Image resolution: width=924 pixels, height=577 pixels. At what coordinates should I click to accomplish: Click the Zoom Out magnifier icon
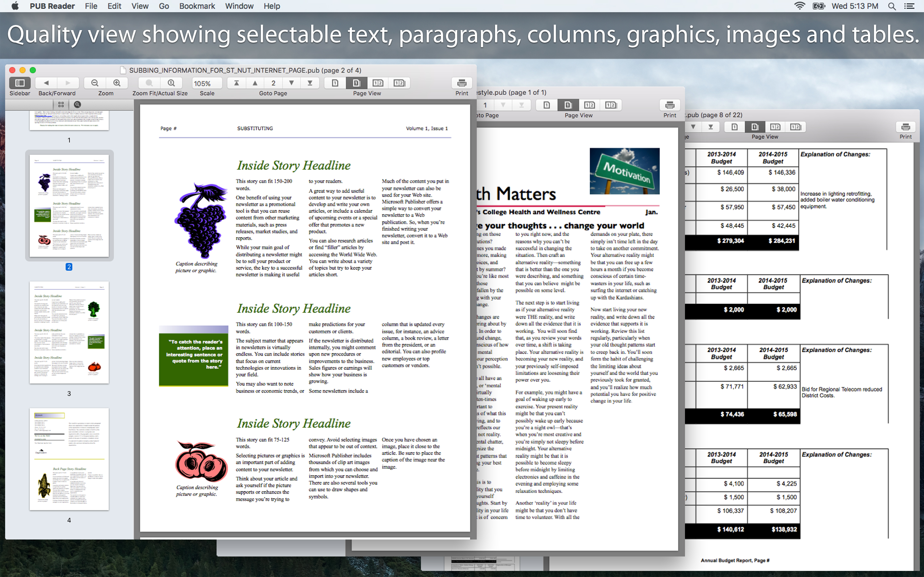[x=95, y=83]
